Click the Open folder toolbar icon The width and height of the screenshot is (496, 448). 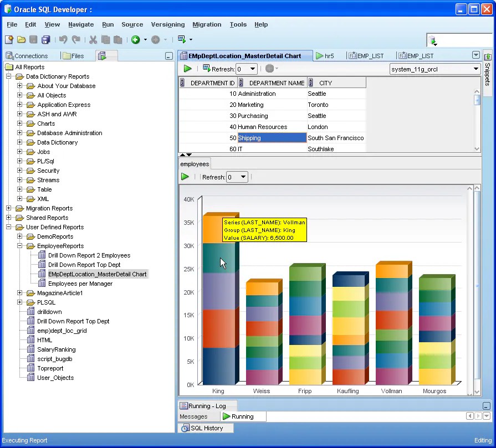point(21,39)
